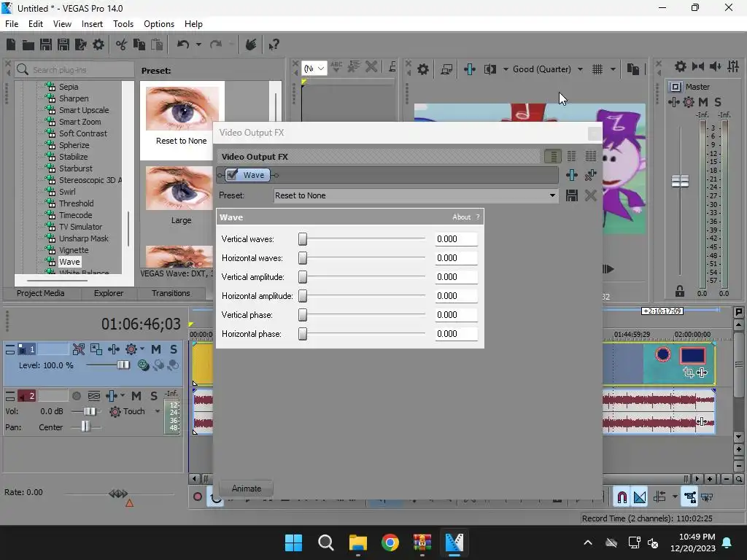Toggle the Wave plug-in checkbox
The image size is (747, 560).
(232, 175)
